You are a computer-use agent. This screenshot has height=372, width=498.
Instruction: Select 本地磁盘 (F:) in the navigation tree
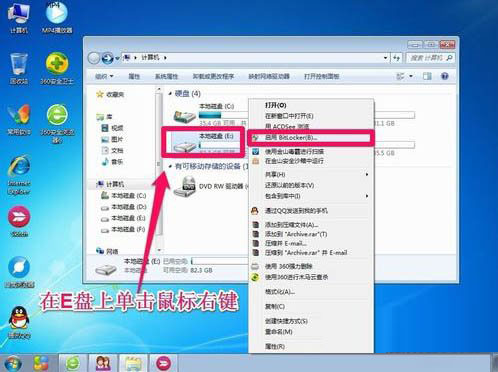[123, 230]
